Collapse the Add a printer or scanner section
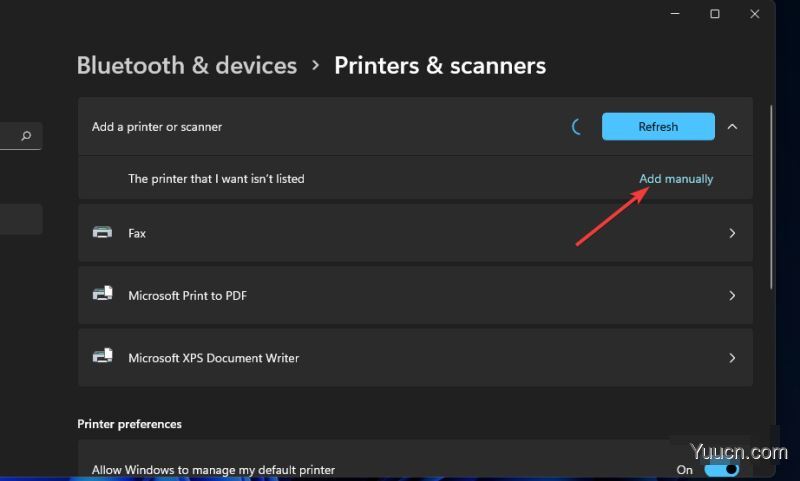The width and height of the screenshot is (800, 481). point(732,127)
